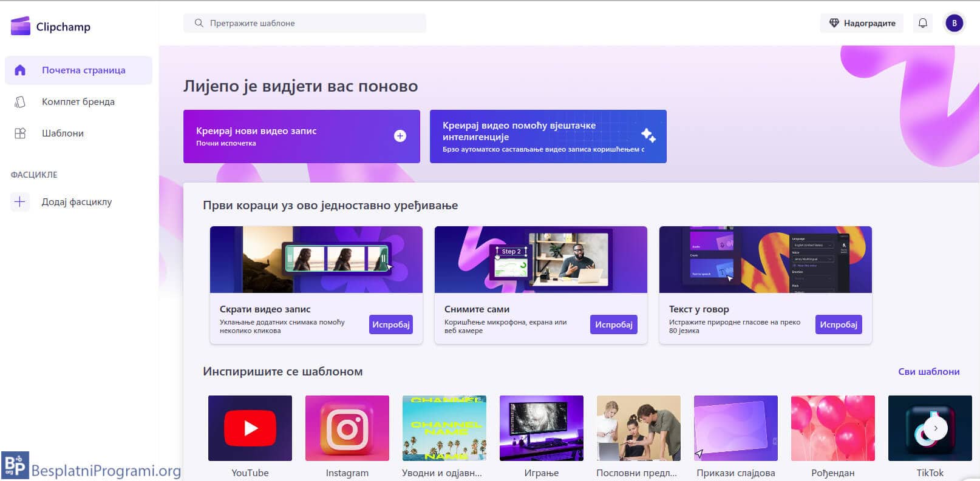The height and width of the screenshot is (481, 980).
Task: Open Снимите сами preview image
Action: click(x=541, y=260)
